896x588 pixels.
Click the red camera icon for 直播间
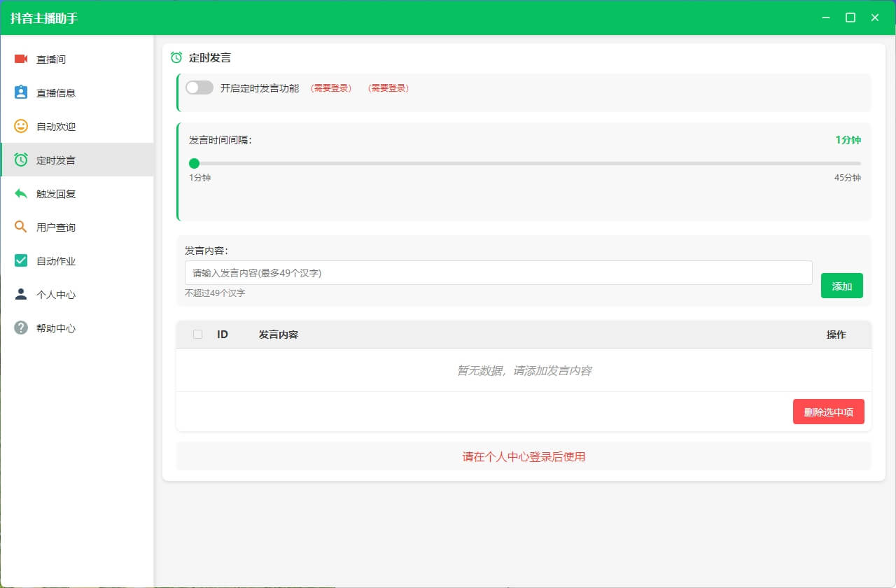[21, 59]
